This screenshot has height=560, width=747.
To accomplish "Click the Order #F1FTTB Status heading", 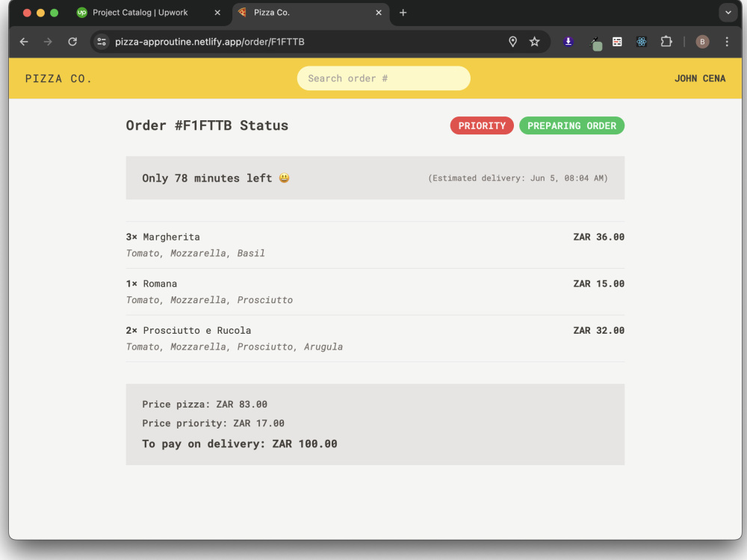I will click(207, 125).
